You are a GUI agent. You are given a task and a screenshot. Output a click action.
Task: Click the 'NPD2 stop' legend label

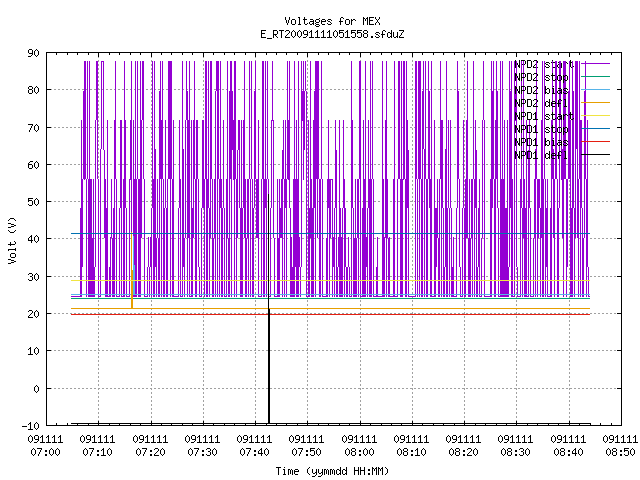[x=541, y=77]
